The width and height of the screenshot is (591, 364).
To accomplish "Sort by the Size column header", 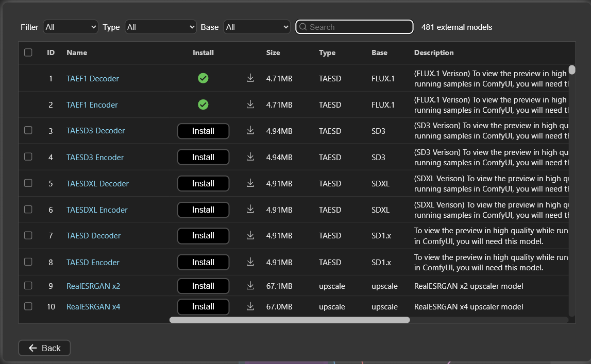I will [x=273, y=53].
